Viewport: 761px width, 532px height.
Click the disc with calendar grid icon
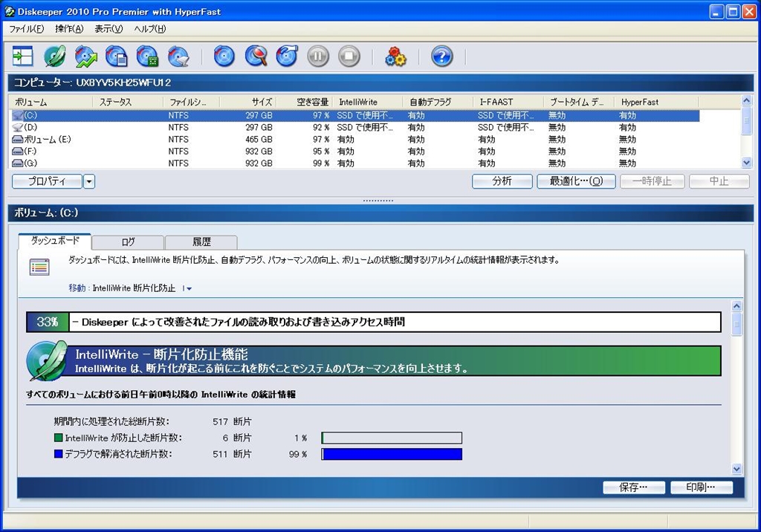[147, 56]
